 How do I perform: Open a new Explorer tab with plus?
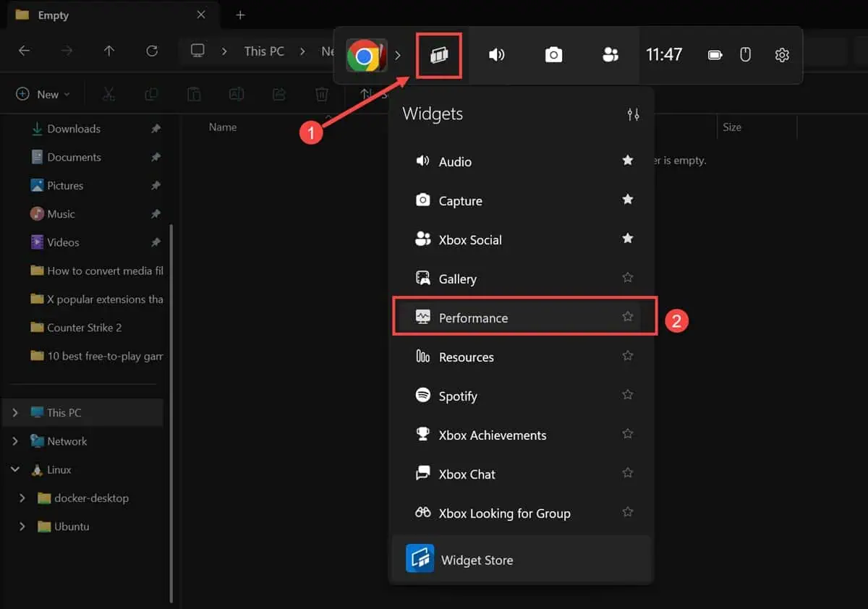click(x=240, y=14)
